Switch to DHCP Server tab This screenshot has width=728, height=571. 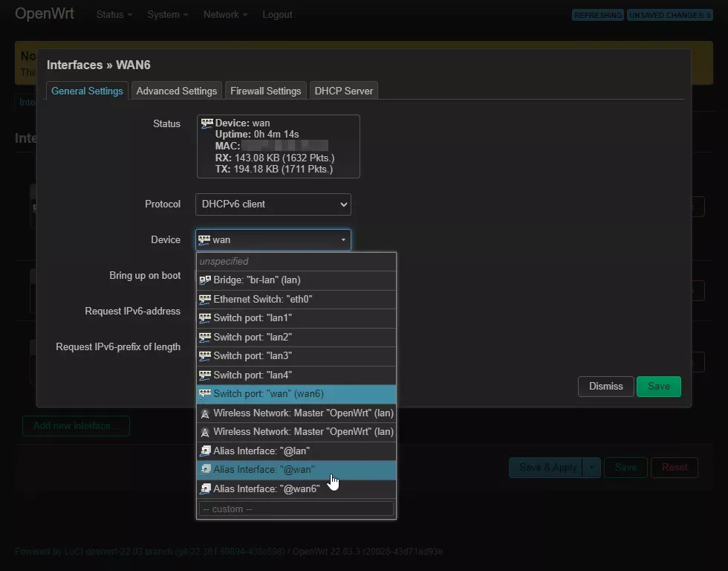tap(343, 91)
